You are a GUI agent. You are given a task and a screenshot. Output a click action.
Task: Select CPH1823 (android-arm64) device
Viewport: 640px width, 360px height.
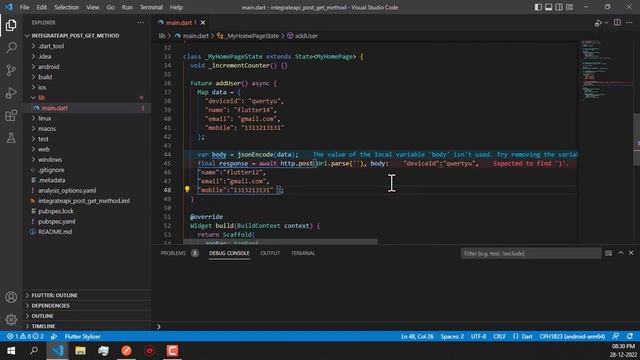click(572, 336)
